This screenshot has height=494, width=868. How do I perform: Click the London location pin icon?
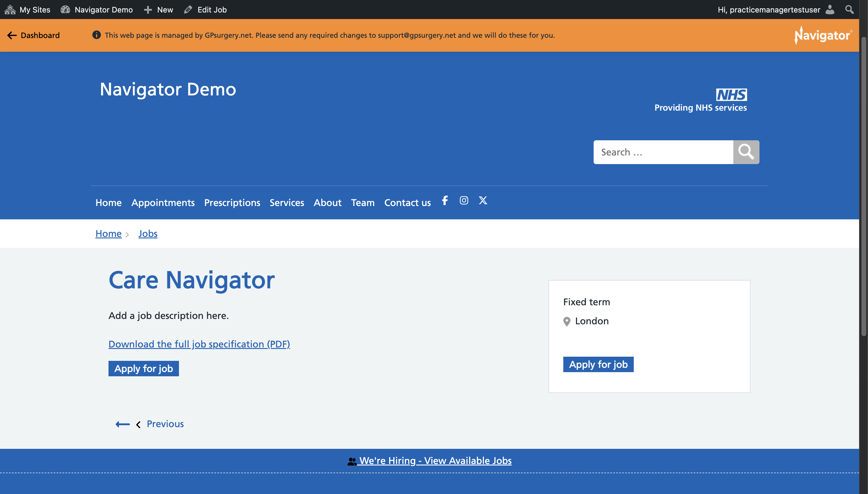567,321
